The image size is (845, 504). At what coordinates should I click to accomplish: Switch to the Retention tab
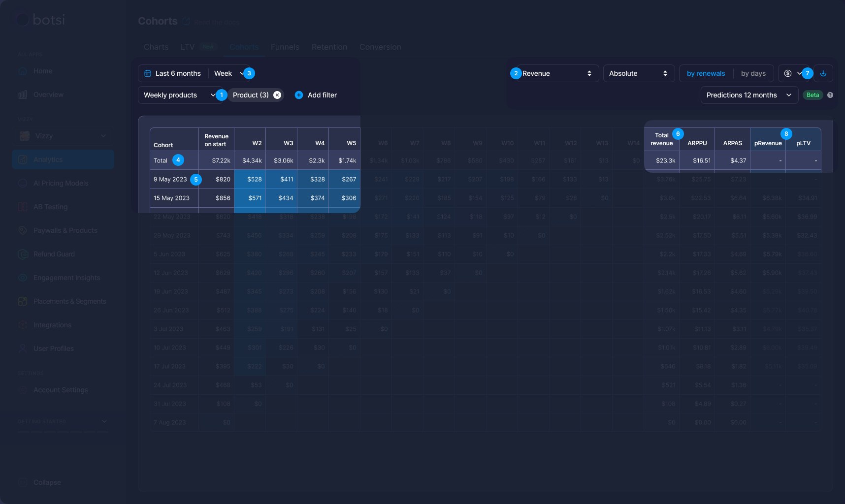pyautogui.click(x=329, y=47)
